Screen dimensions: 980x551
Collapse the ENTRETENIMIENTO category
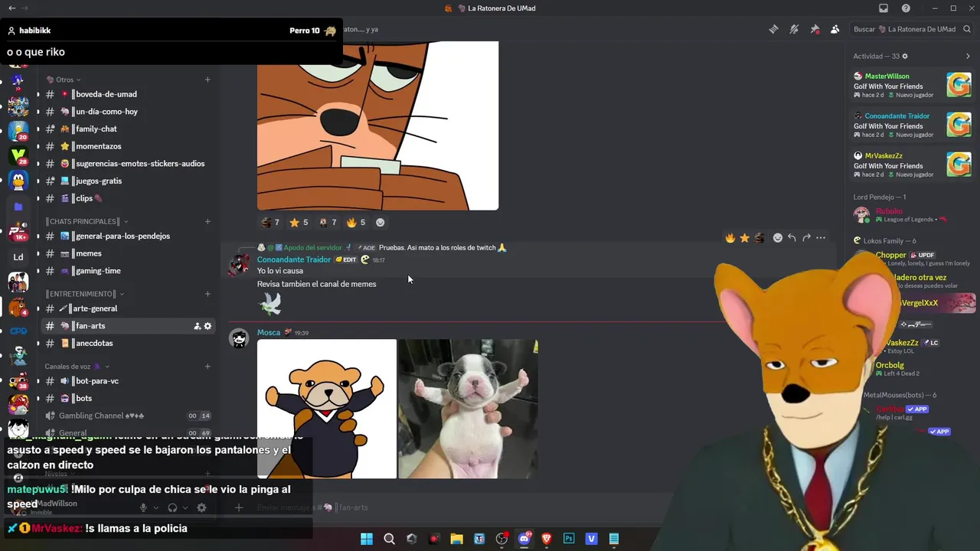coord(84,294)
